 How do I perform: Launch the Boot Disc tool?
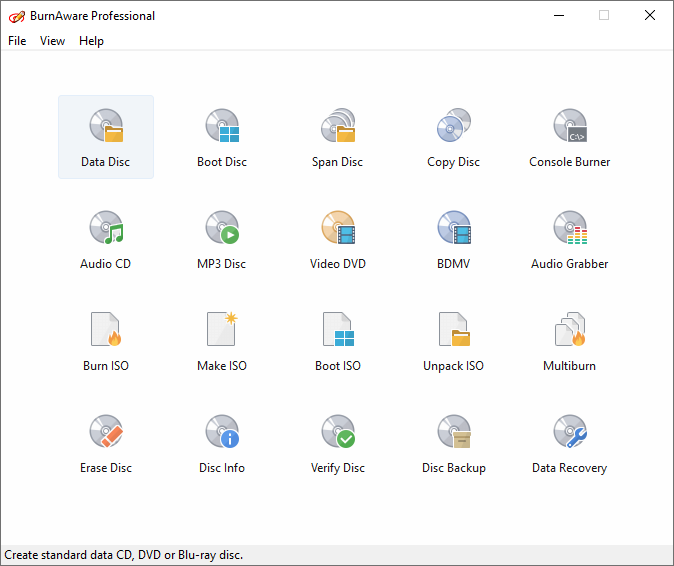222,137
